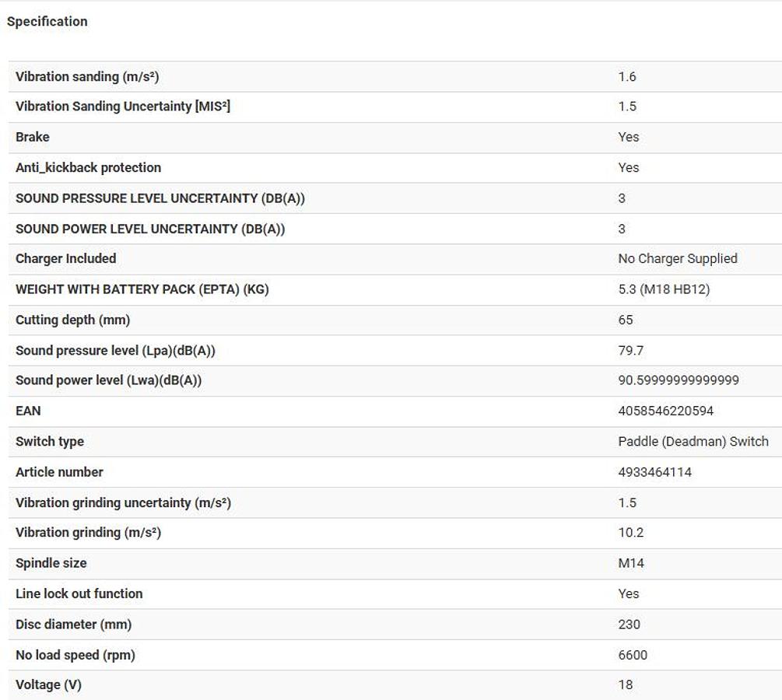The height and width of the screenshot is (700, 782).
Task: Select the Switch type label
Action: 49,441
